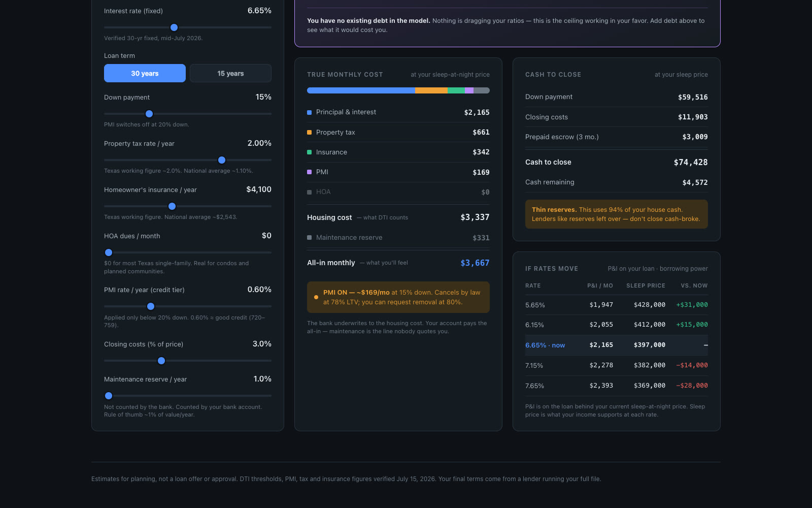Click the Down payment amount $59,516

[693, 97]
